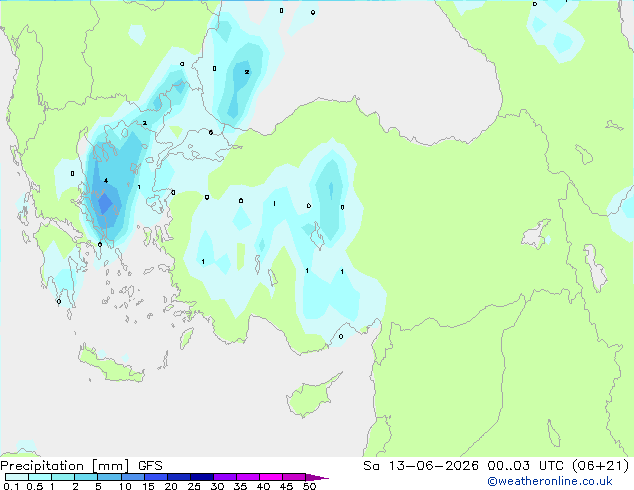Click the "GFS" model label

(150, 466)
